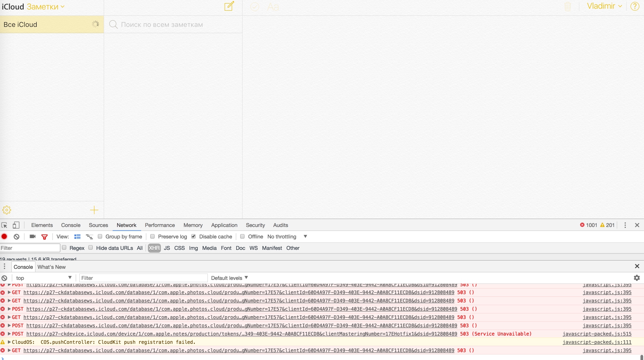Expand the POST ckdevice tokens 503 error
This screenshot has width=644, height=360.
(9, 334)
